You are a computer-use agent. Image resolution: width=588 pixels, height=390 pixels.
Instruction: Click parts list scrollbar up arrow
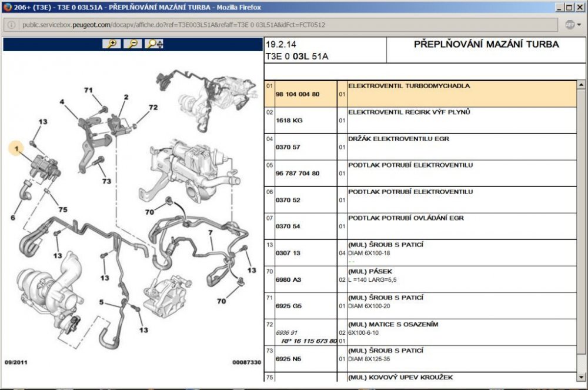coord(581,85)
